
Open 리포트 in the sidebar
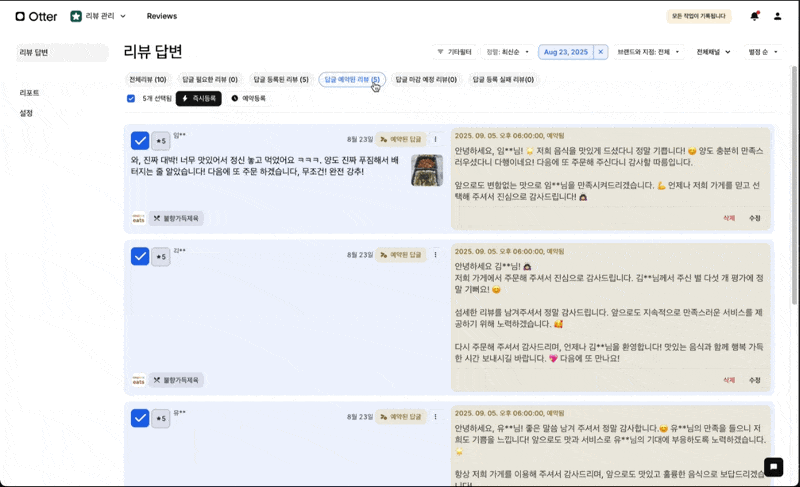(x=29, y=93)
